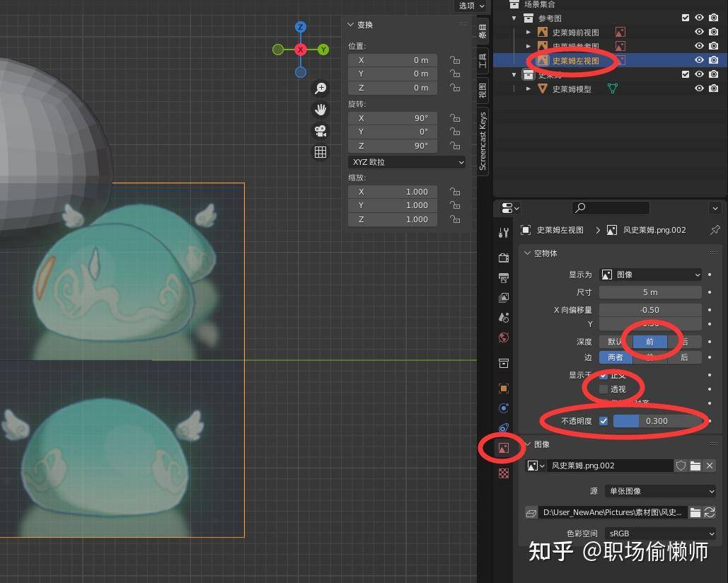
Task: Collapse the 空物体 panel
Action: [527, 253]
